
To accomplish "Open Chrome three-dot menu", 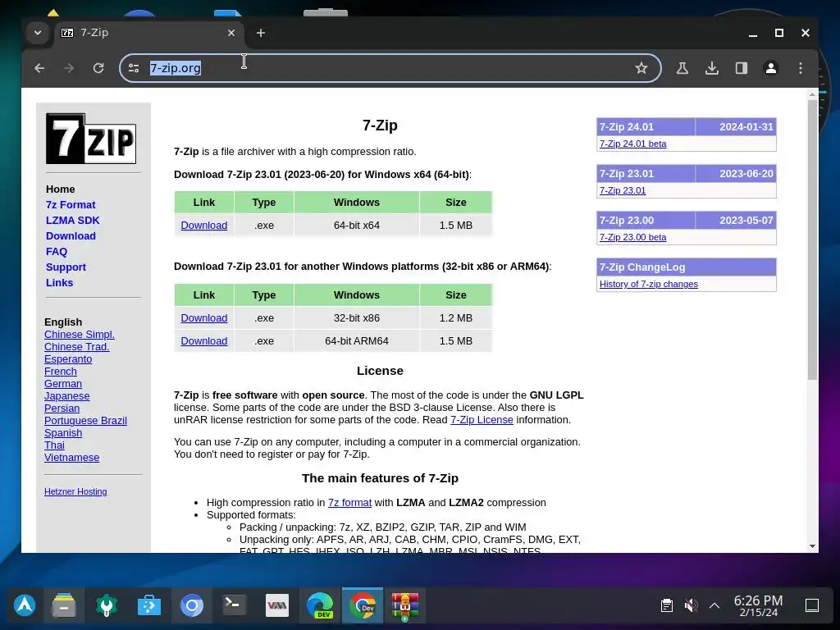I will tap(801, 68).
